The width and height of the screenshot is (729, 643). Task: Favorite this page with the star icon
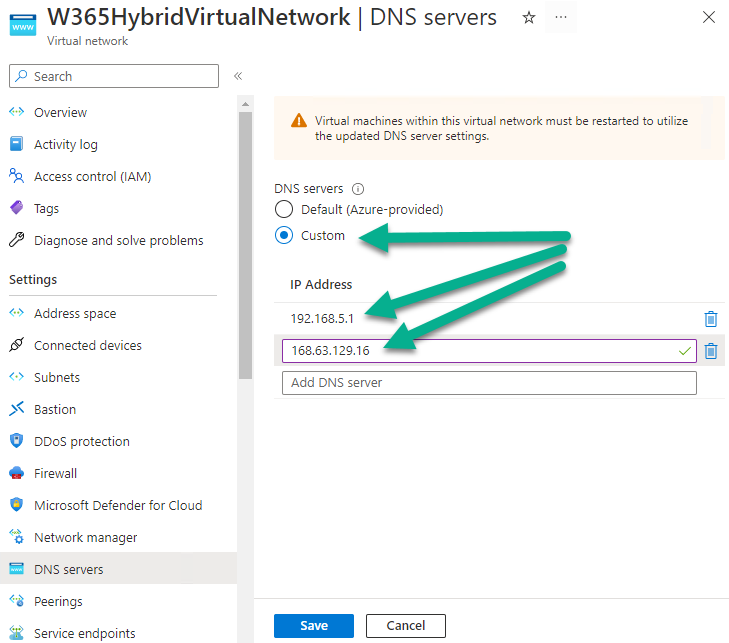[529, 18]
